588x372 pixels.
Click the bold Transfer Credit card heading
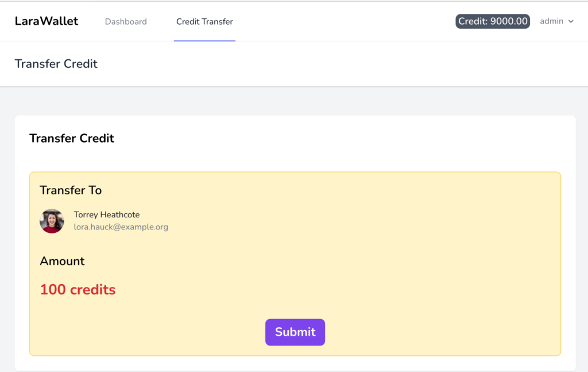pyautogui.click(x=72, y=139)
